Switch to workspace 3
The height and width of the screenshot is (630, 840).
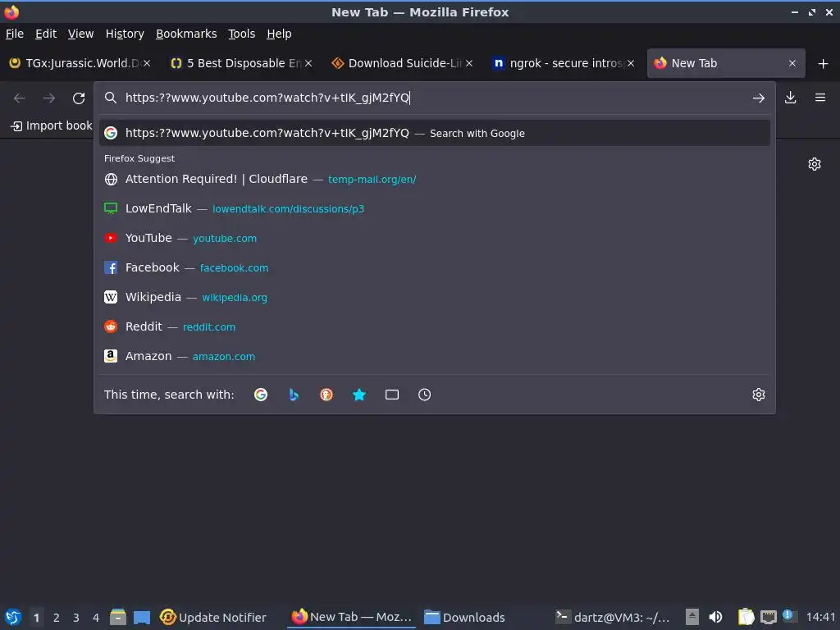[x=76, y=618]
